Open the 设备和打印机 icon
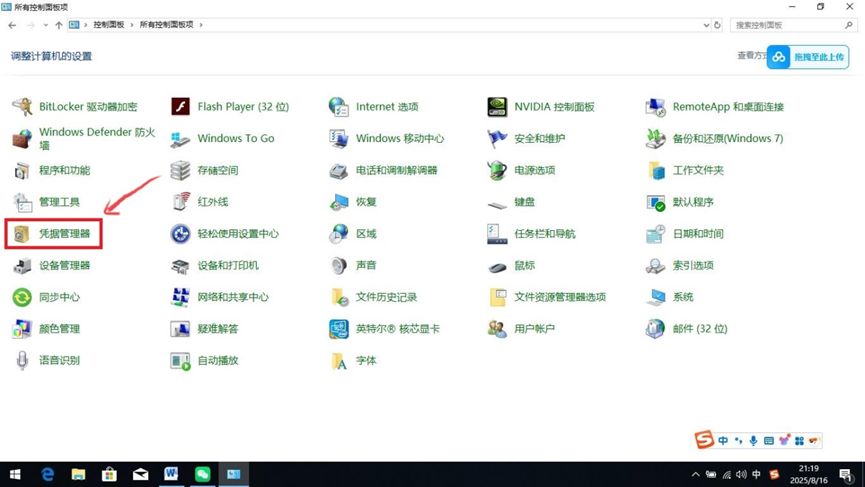865x487 pixels. pos(180,266)
